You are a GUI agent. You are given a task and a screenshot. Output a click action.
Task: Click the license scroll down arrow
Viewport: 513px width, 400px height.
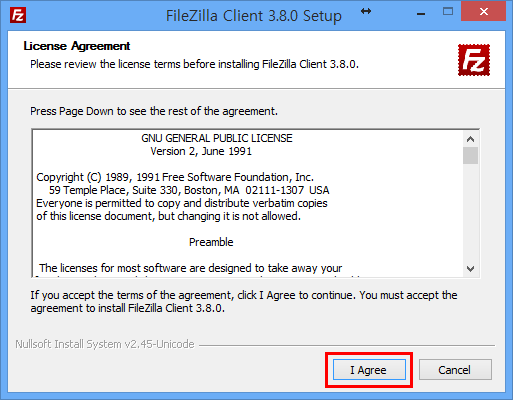470,269
